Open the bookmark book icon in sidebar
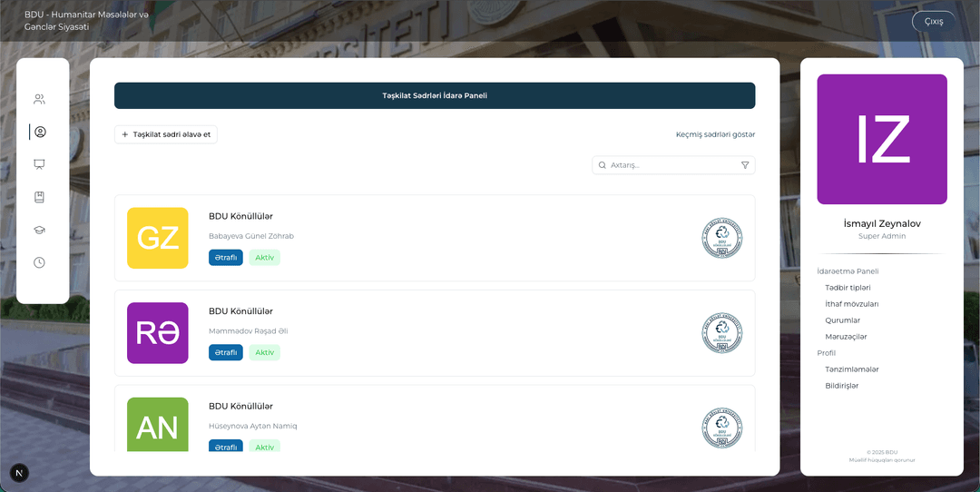The image size is (980, 492). 39,197
